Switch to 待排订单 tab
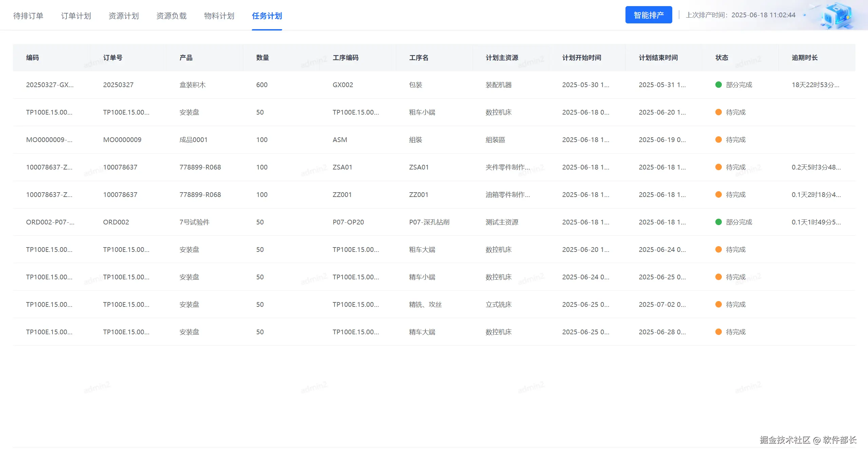The width and height of the screenshot is (868, 456). click(x=28, y=16)
